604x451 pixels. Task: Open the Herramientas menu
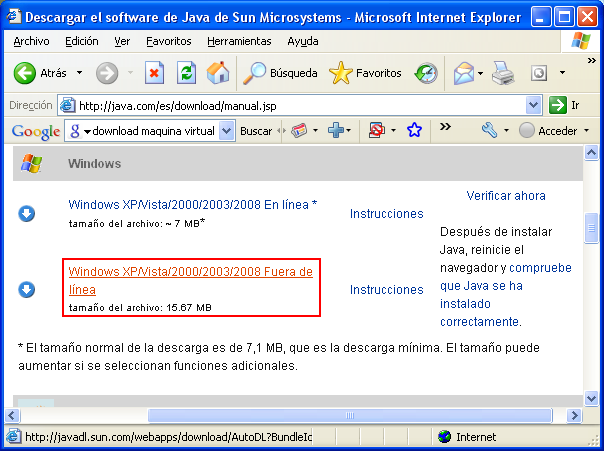pos(239,41)
